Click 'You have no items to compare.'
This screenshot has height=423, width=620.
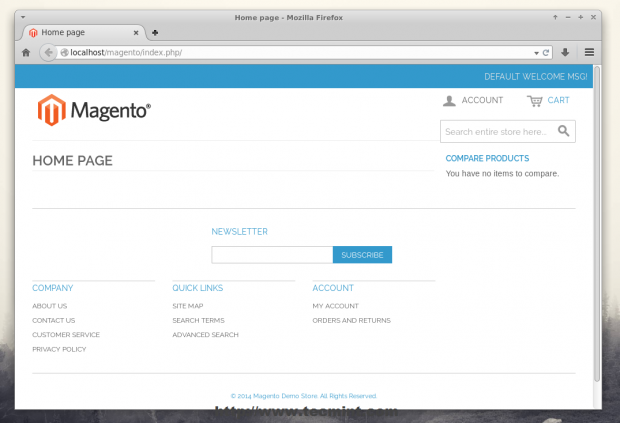pos(502,174)
